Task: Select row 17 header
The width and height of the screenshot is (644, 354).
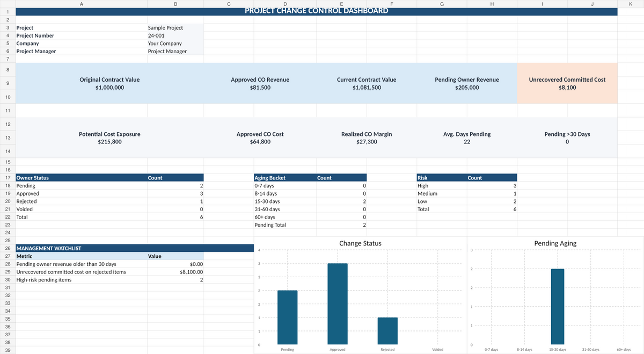Action: click(8, 177)
